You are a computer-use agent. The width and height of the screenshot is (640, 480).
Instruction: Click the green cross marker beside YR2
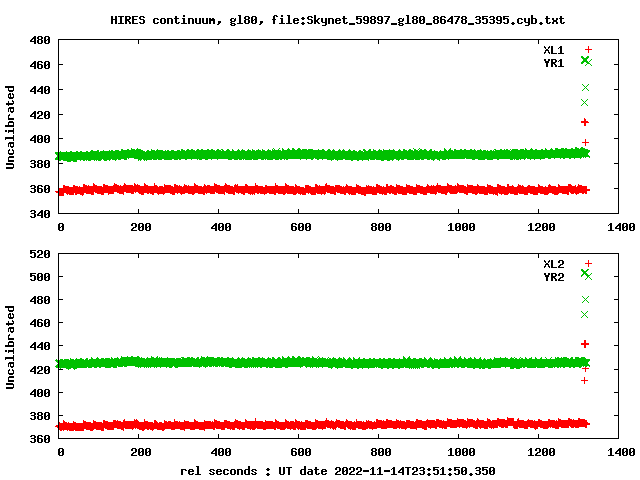pos(588,277)
